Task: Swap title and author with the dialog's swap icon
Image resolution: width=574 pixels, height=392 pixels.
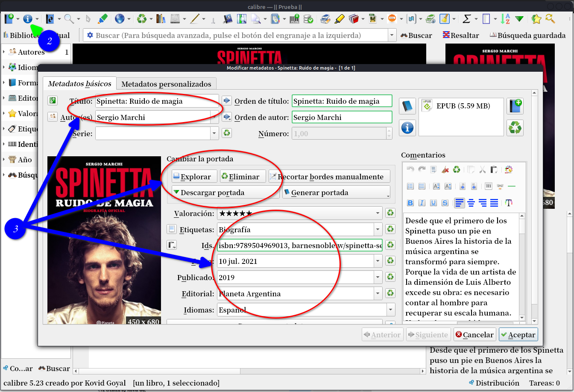Action: 53,101
